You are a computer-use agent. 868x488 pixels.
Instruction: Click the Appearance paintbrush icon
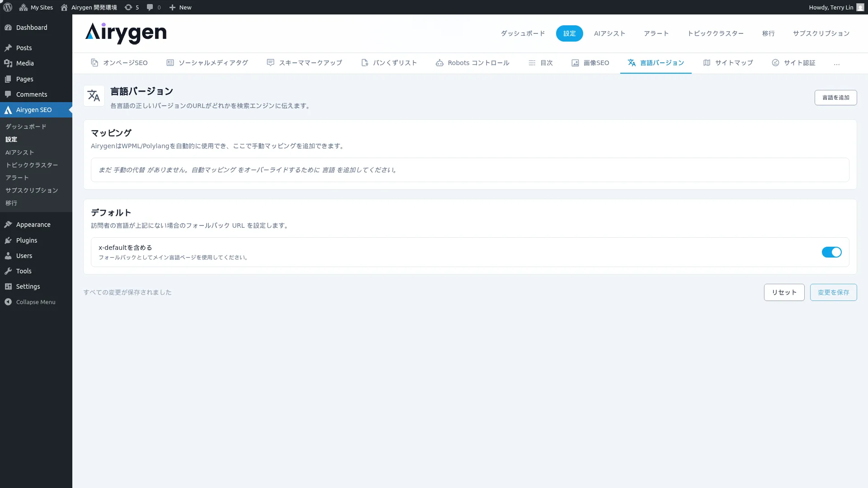pos(8,225)
